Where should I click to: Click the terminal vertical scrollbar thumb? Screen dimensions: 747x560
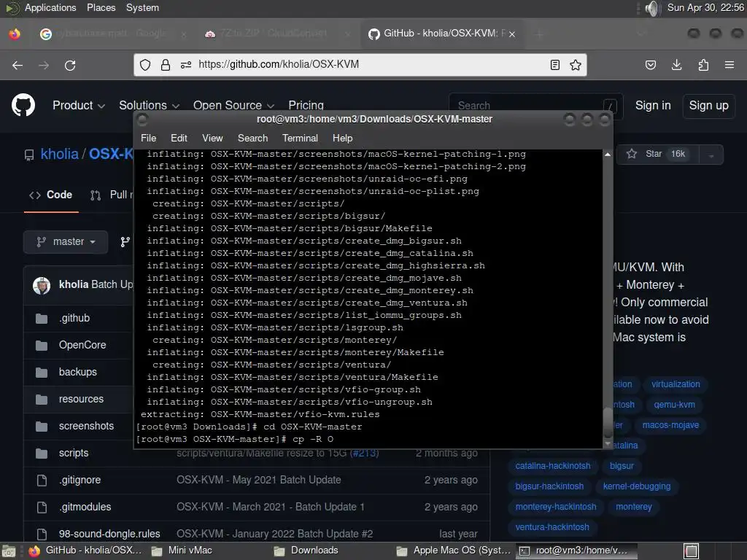(608, 422)
